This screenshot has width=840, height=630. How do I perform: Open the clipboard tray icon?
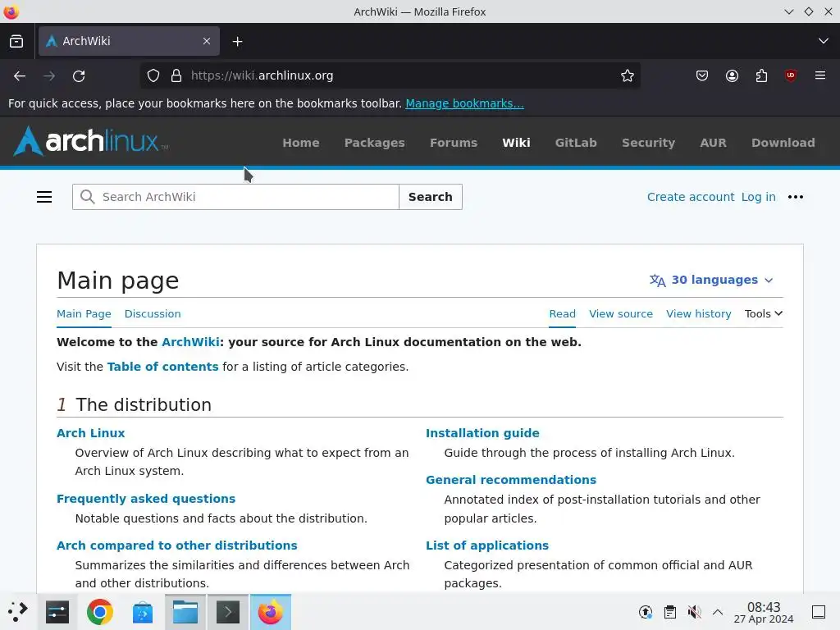[x=669, y=612]
